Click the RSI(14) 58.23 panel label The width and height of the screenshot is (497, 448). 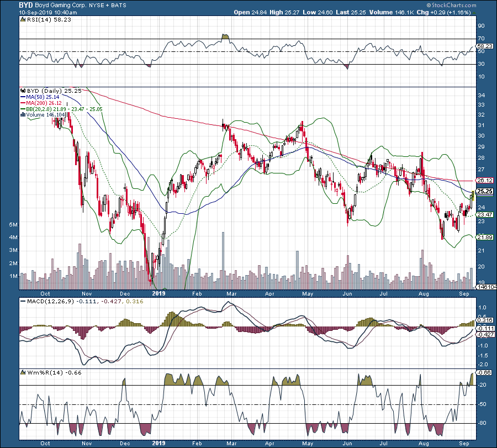point(49,20)
